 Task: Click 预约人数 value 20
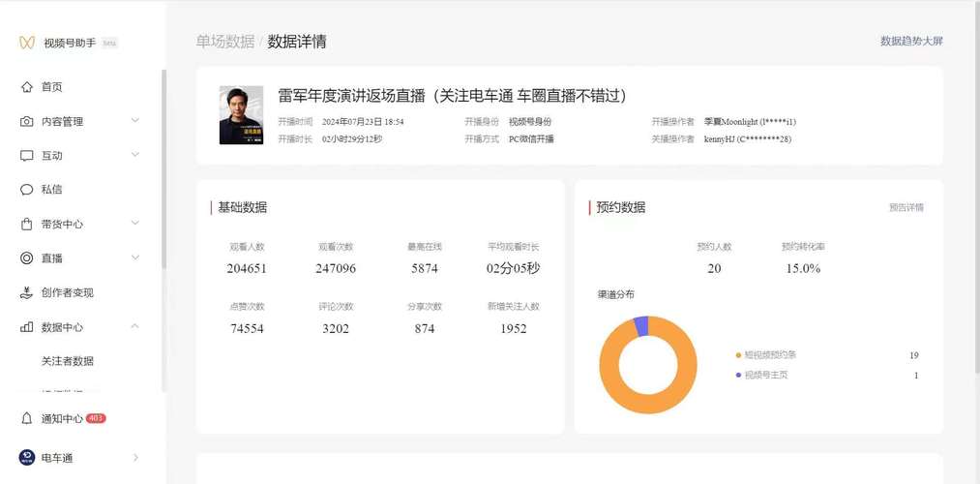pos(714,269)
